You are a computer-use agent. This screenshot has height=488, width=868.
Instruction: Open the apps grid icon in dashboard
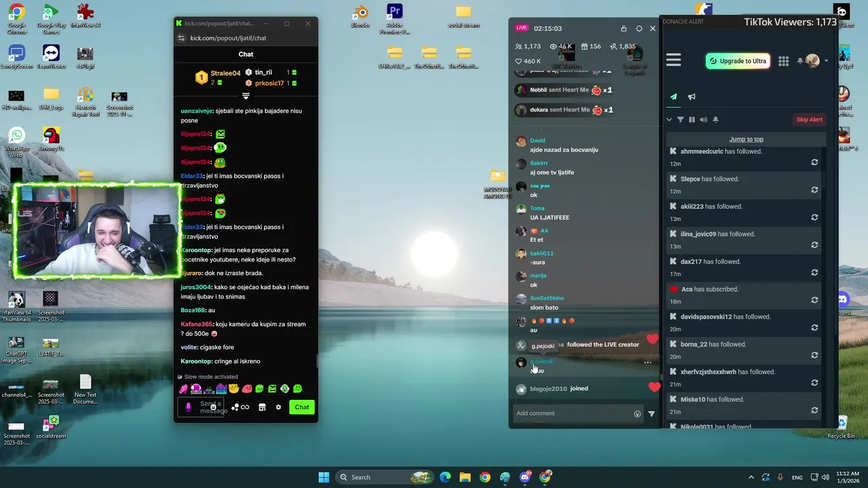(783, 61)
